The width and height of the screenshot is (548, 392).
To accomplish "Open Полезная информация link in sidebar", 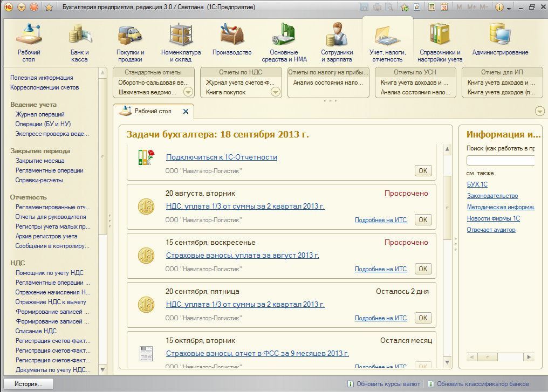I will [42, 78].
